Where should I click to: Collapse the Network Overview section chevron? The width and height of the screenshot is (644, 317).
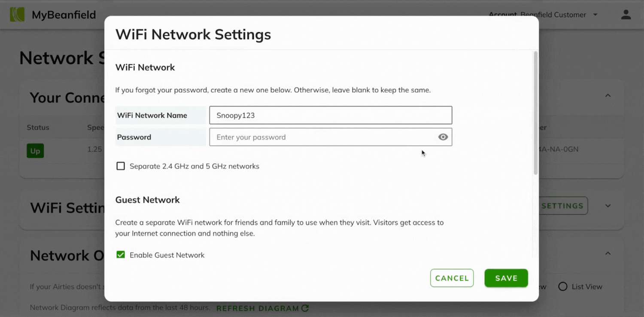click(x=608, y=253)
